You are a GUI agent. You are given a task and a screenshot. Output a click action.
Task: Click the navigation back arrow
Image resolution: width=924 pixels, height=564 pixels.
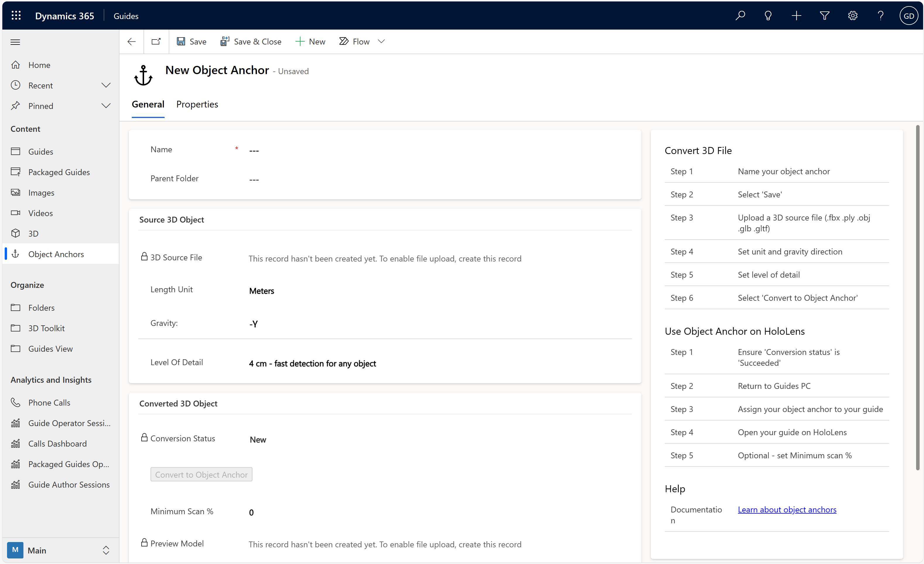point(131,42)
